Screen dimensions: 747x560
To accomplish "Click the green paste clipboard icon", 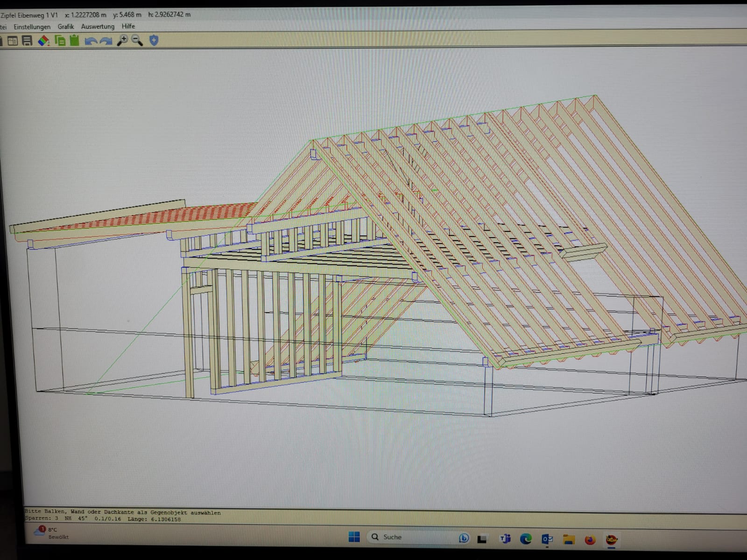I will (74, 41).
